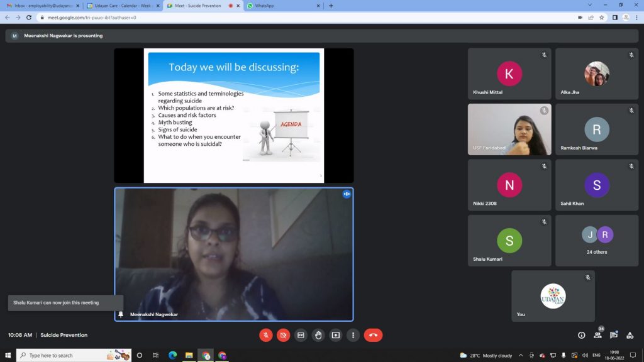Raise your hand in the meeting
The width and height of the screenshot is (644, 362).
pos(318,335)
